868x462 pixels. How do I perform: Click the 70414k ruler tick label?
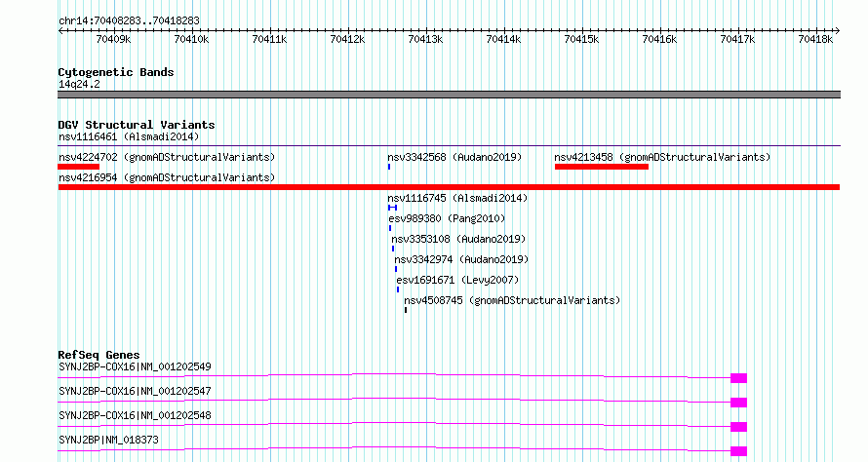(x=504, y=39)
